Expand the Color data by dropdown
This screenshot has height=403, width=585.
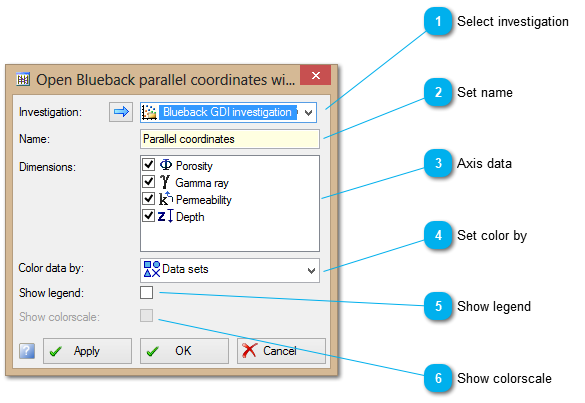pos(311,271)
